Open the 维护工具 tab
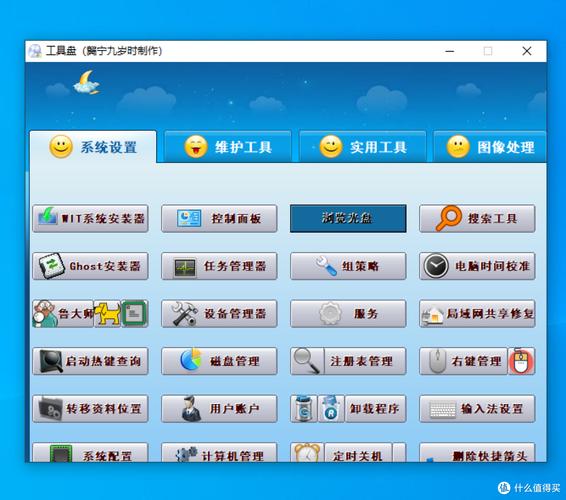 coord(228,147)
